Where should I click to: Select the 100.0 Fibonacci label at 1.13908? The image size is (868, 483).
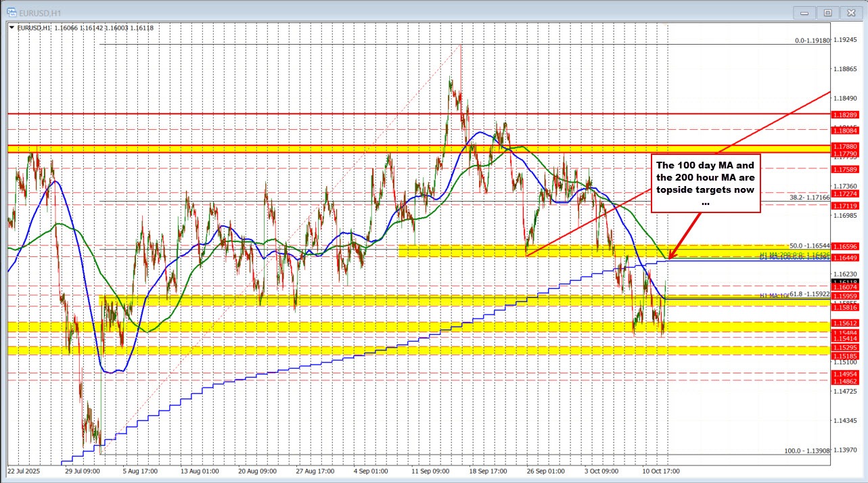pos(806,451)
